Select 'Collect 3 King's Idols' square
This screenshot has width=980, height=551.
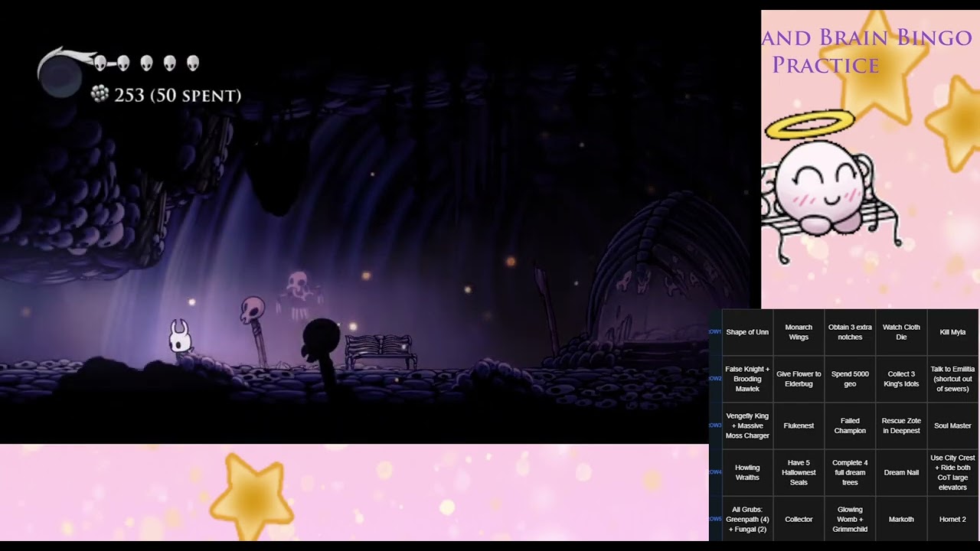901,380
